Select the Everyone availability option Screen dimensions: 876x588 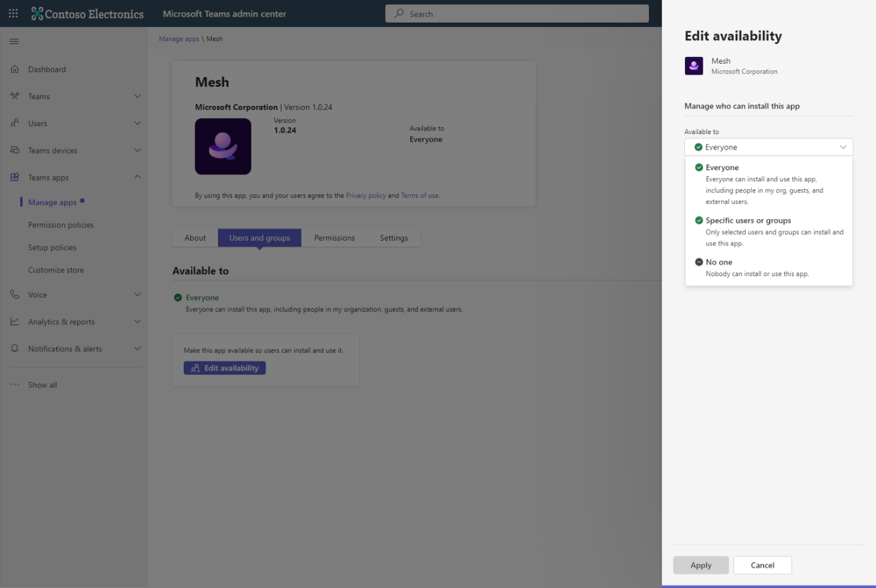click(x=722, y=168)
